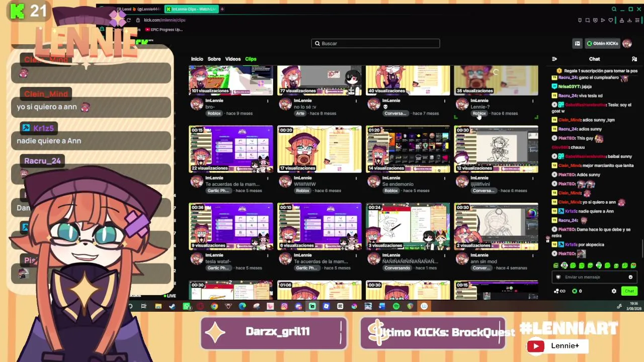Switch to the Videos tab
Screen dimensions: 644x362
(x=233, y=59)
